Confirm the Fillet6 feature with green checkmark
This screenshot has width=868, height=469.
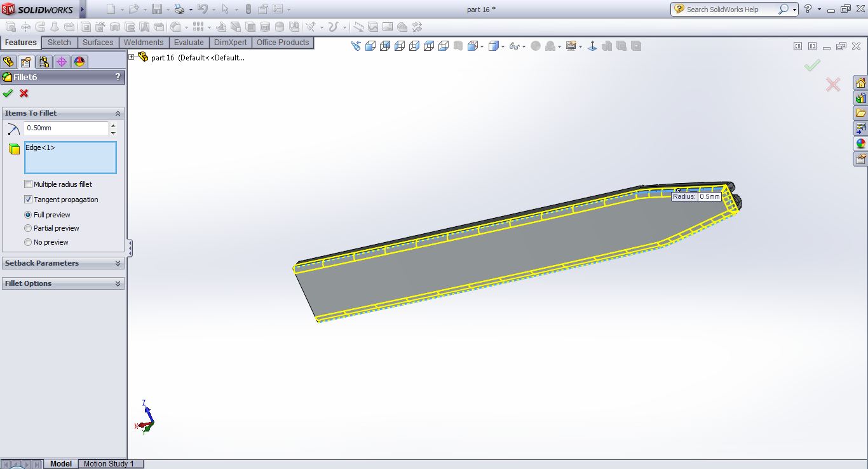pyautogui.click(x=8, y=93)
